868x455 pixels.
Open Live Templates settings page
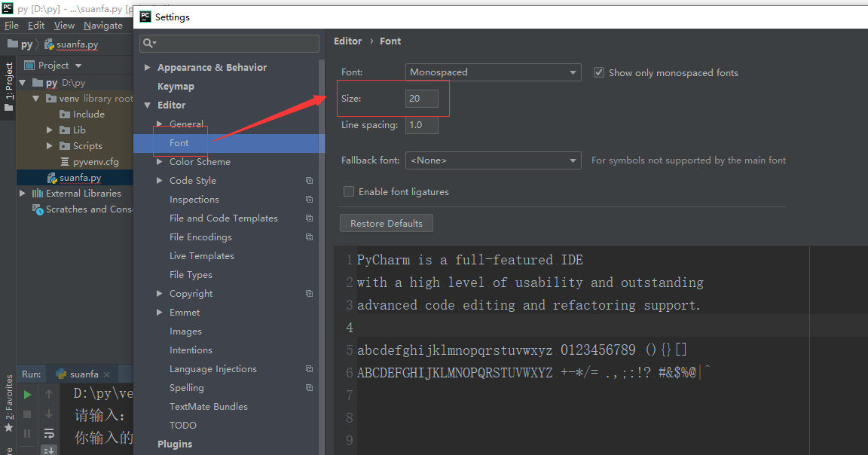[201, 255]
